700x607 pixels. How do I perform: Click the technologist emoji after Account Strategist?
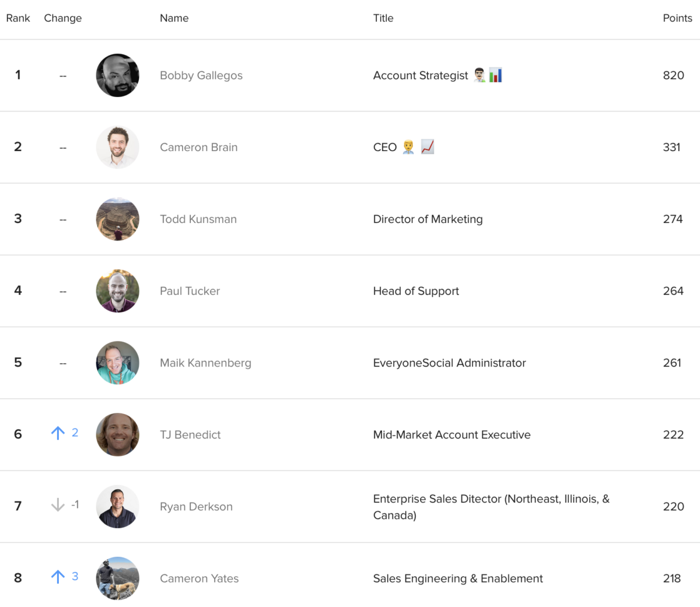coord(479,75)
